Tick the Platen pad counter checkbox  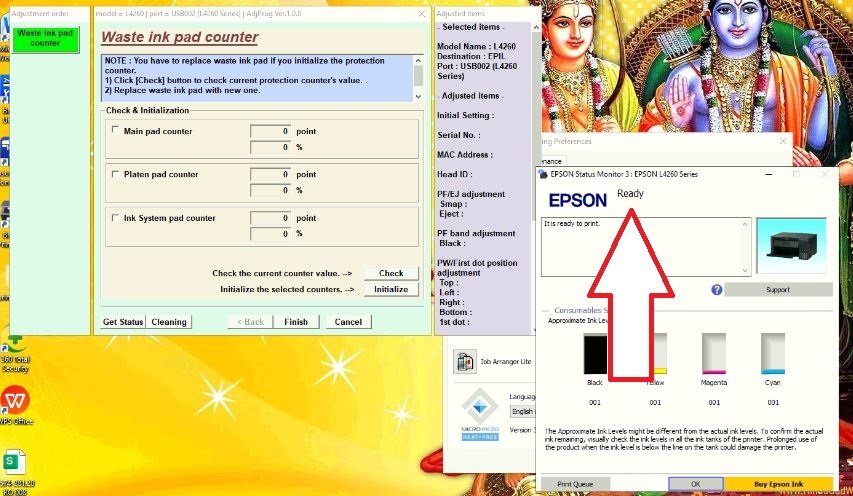(115, 174)
